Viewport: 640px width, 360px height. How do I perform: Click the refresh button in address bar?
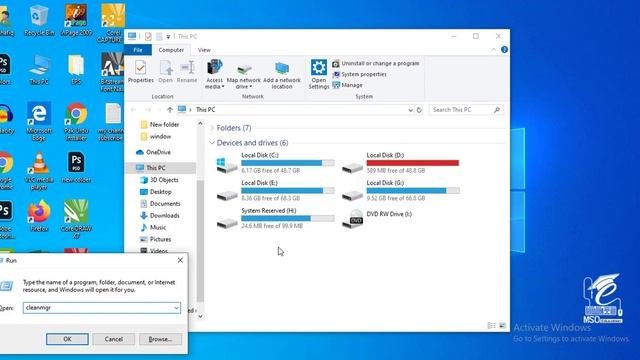pos(419,110)
